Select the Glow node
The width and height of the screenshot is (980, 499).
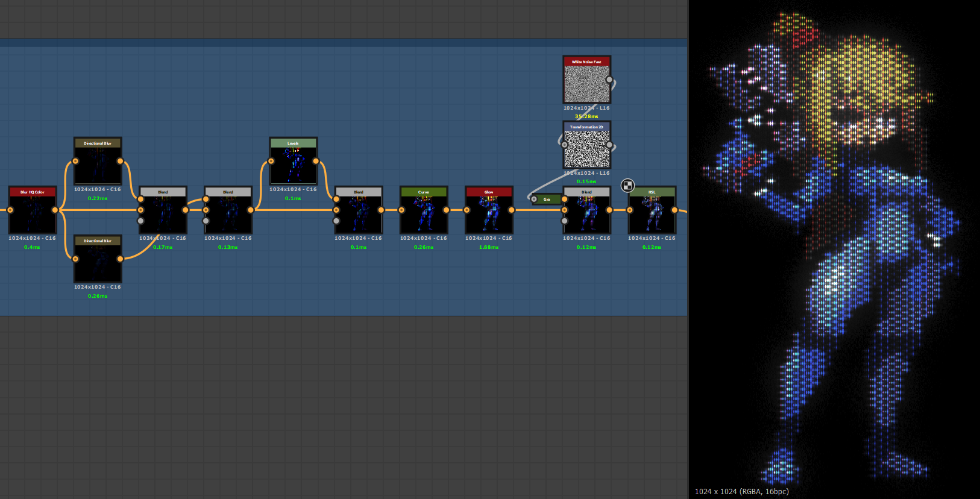[489, 210]
